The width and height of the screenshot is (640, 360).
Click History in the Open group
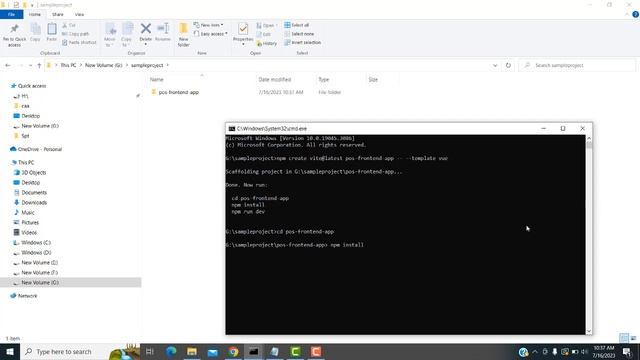267,43
